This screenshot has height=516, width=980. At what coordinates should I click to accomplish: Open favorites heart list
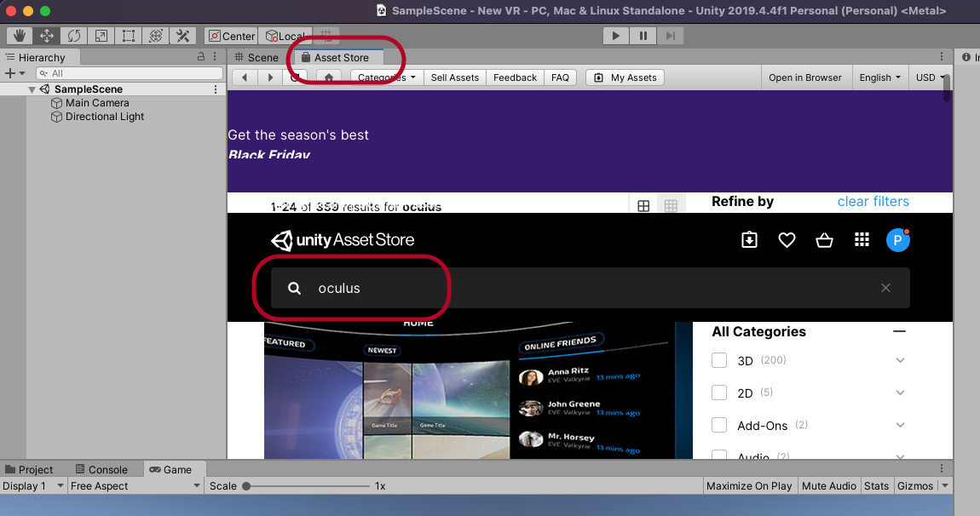tap(787, 240)
